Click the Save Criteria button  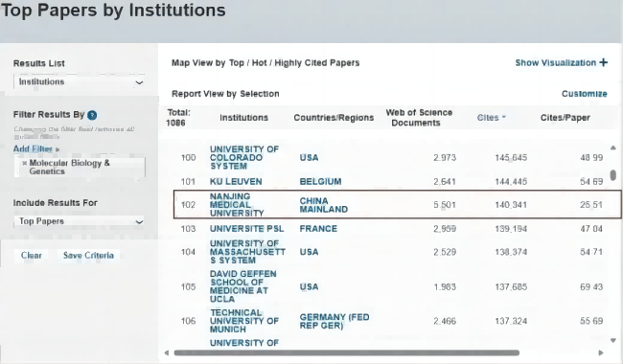88,255
